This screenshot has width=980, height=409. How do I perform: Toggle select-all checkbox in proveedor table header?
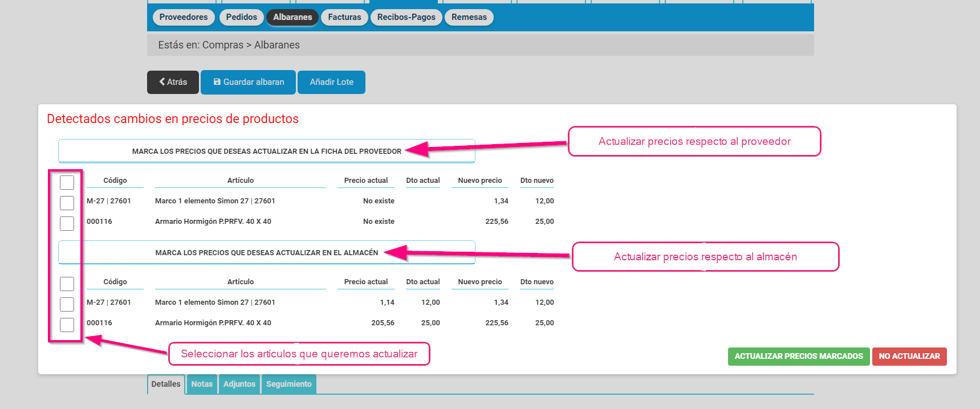pos(67,182)
